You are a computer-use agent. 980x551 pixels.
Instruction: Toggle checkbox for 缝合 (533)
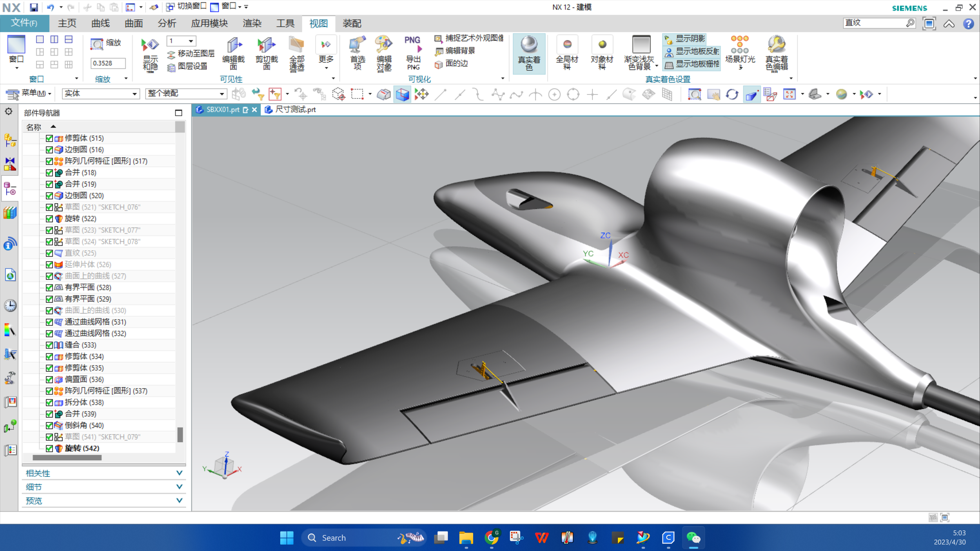click(x=49, y=345)
